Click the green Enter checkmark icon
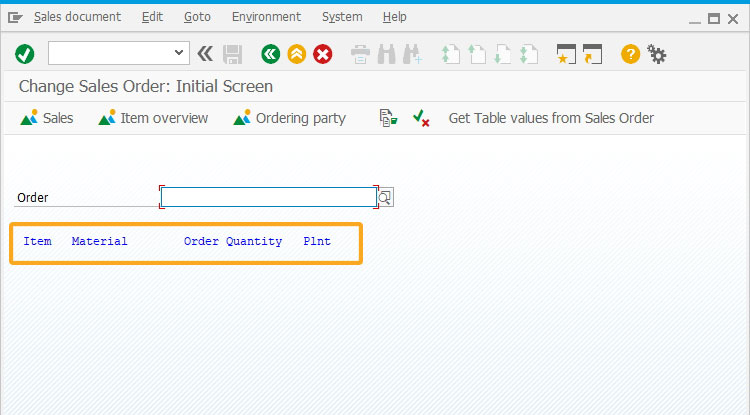This screenshot has height=415, width=750. (x=24, y=54)
